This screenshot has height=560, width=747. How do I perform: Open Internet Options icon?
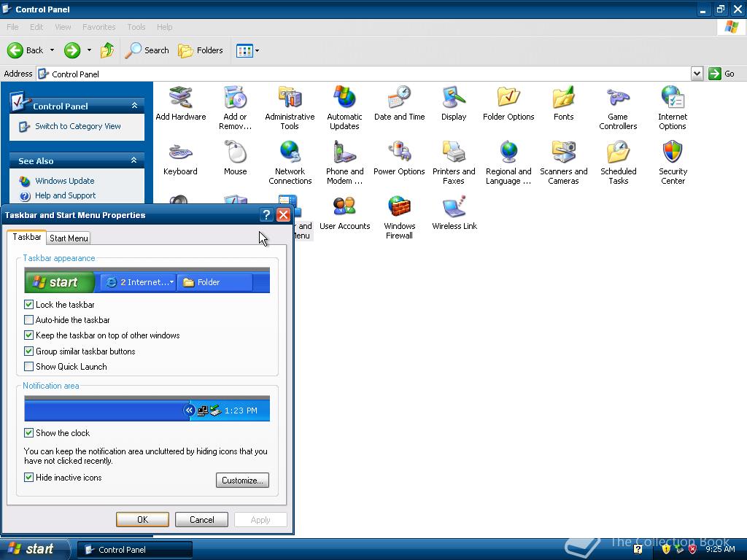[672, 108]
